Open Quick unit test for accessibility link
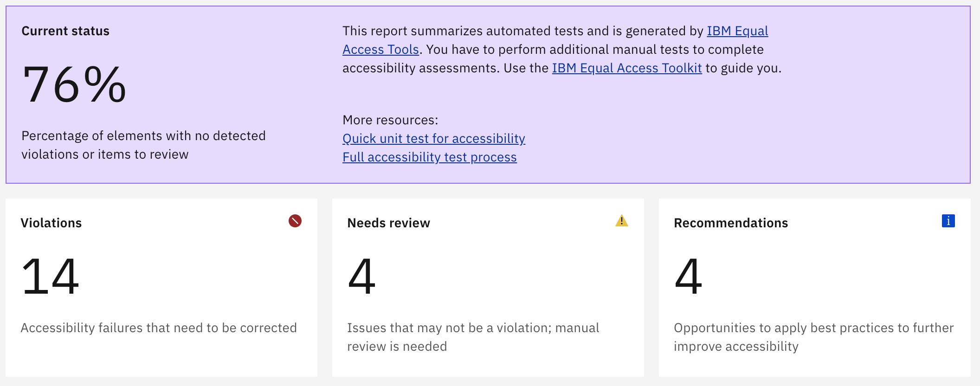Viewport: 980px width, 386px height. point(434,139)
